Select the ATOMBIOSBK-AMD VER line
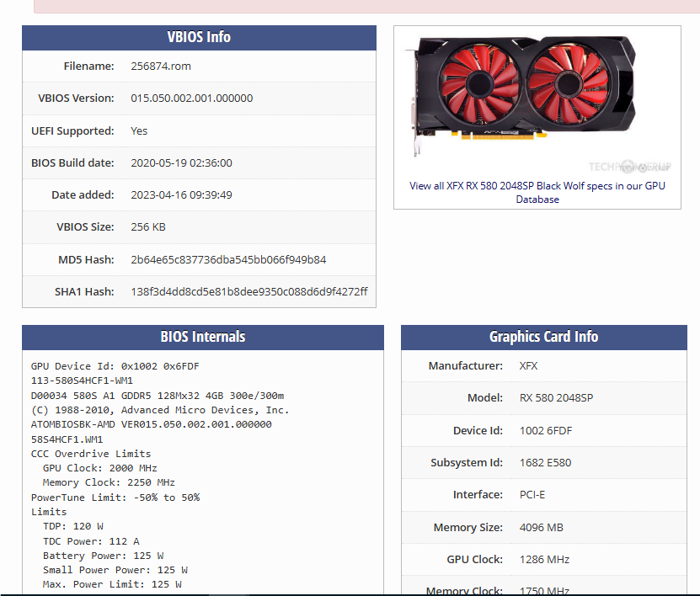The height and width of the screenshot is (596, 700). [151, 424]
